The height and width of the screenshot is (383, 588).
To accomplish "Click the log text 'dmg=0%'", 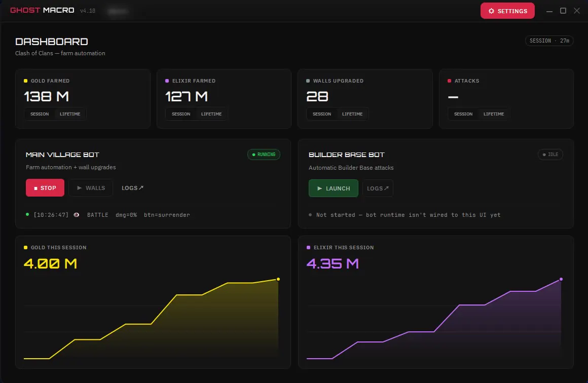I will click(126, 215).
